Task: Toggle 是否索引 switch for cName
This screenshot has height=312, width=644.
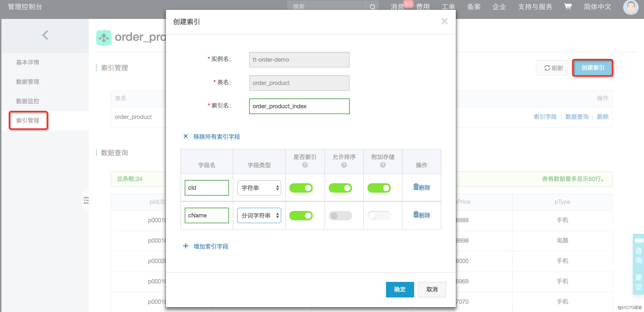Action: point(301,215)
